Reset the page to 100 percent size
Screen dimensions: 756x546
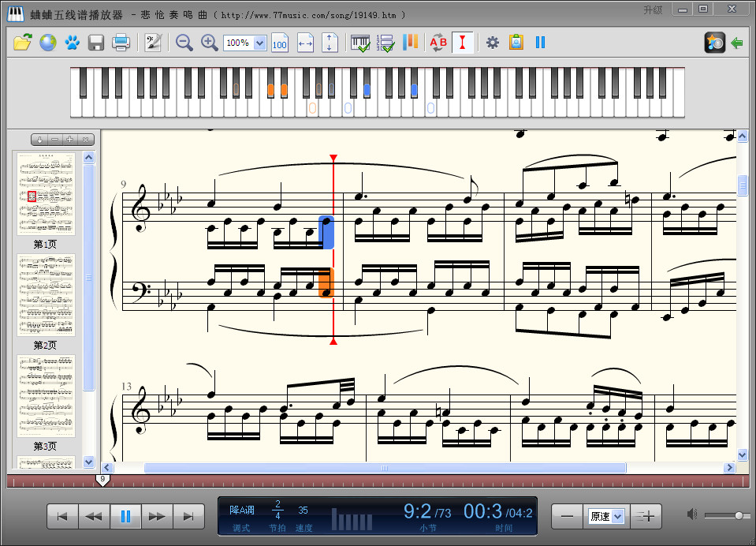280,43
